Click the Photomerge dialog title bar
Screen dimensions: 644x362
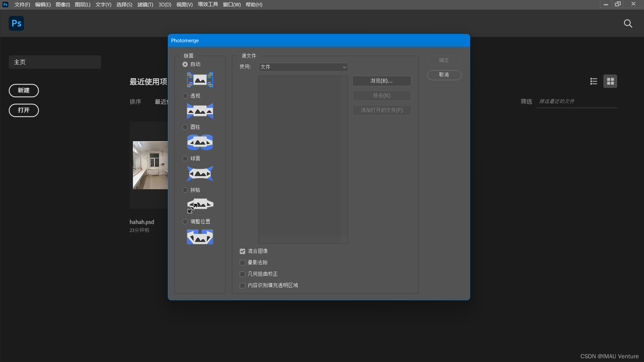point(319,41)
